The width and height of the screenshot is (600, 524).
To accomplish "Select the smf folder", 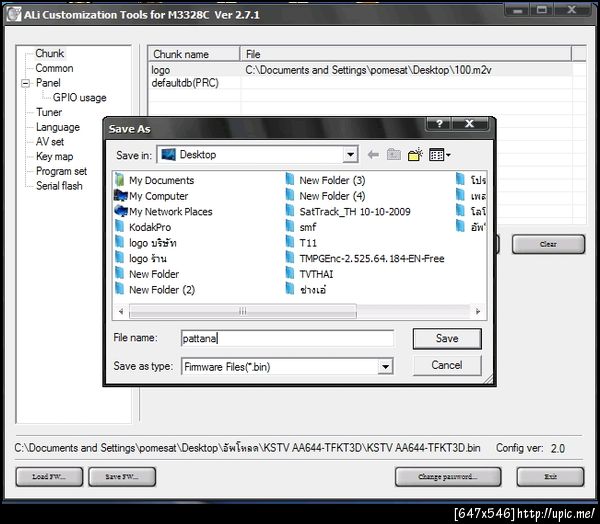I will coord(301,227).
